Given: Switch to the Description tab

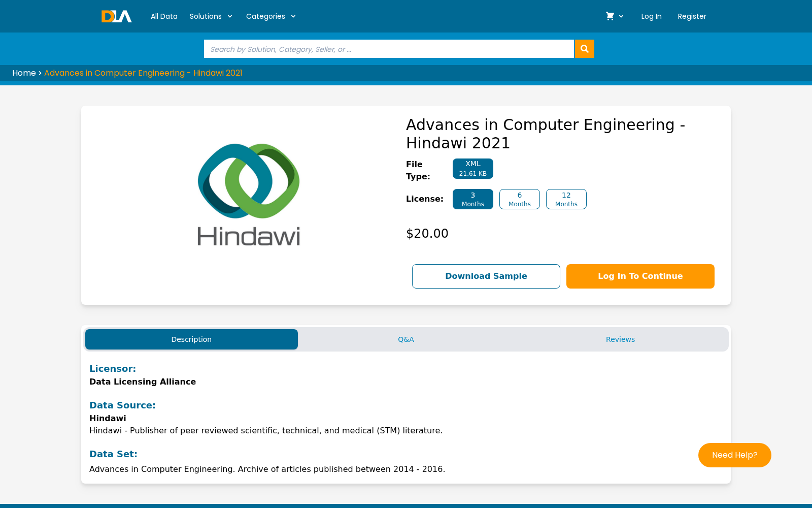Looking at the screenshot, I should (x=191, y=339).
